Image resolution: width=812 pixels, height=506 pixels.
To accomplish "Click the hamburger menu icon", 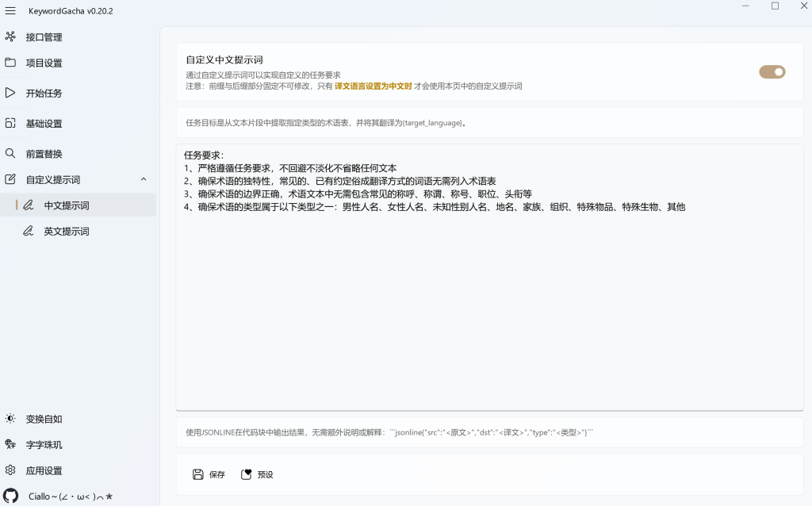I will click(10, 10).
